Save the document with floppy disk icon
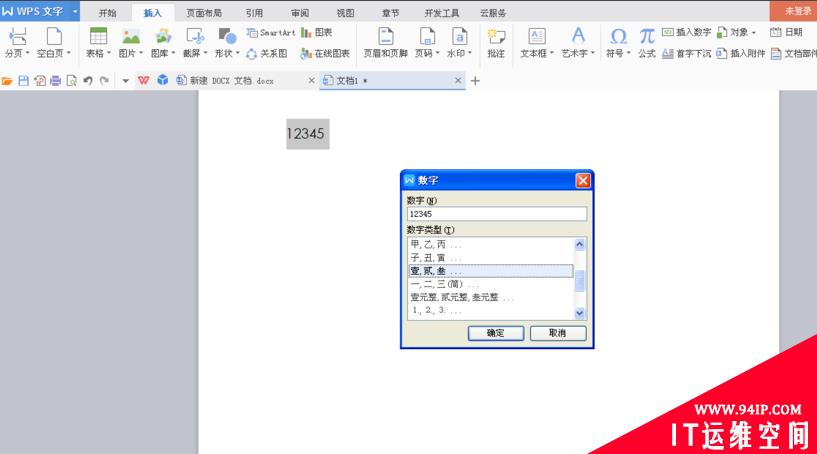817x454 pixels. coord(23,81)
